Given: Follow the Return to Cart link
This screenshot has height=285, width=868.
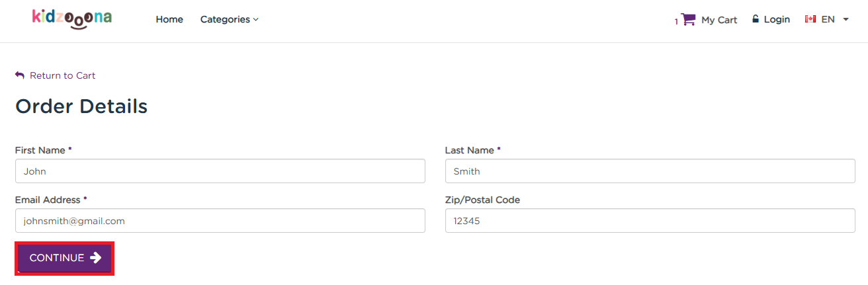Looking at the screenshot, I should (x=62, y=75).
